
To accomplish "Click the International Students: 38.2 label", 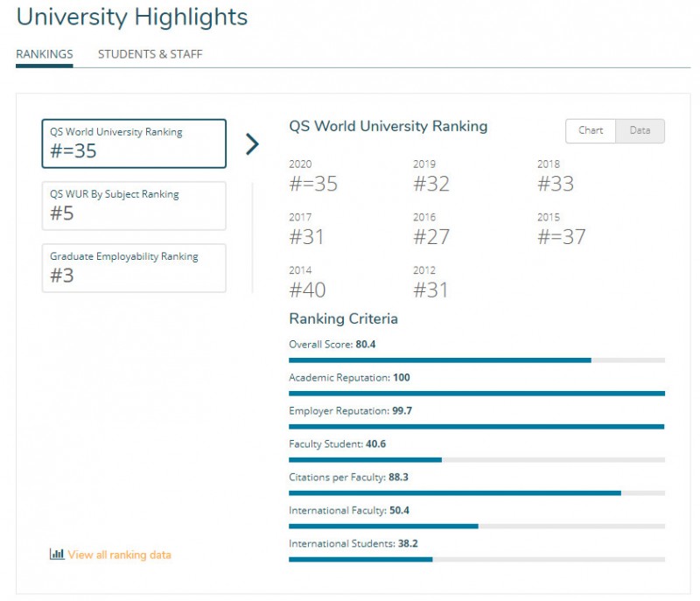I will (353, 543).
